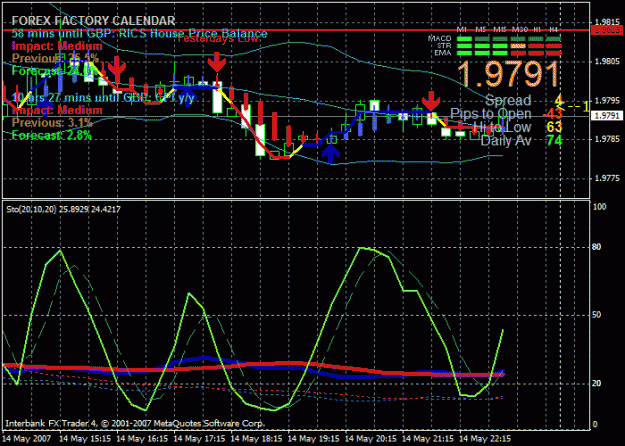Click the EMA row label

[443, 53]
